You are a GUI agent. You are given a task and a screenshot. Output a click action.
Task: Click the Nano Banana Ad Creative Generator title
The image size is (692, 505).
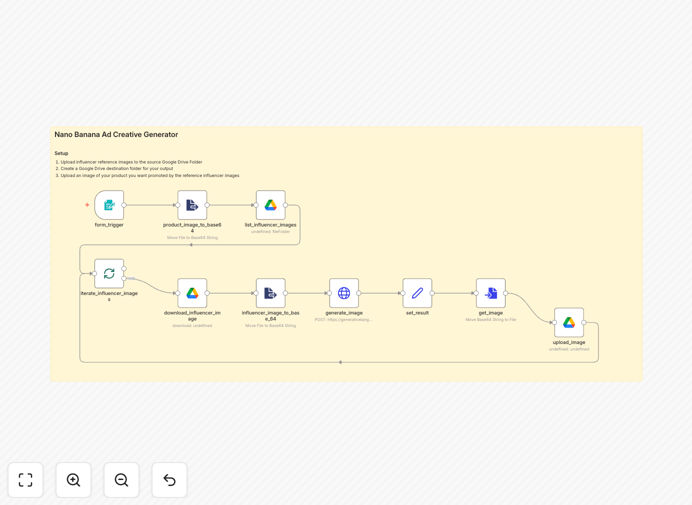point(116,135)
